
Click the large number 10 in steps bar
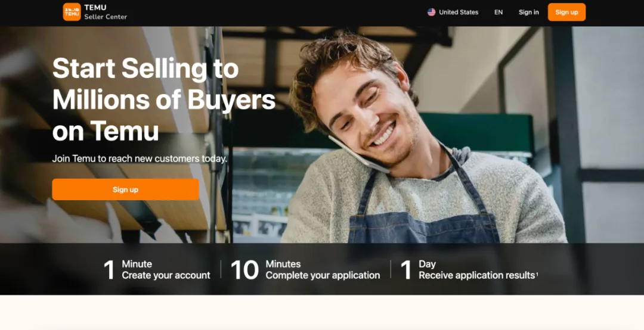pyautogui.click(x=245, y=270)
